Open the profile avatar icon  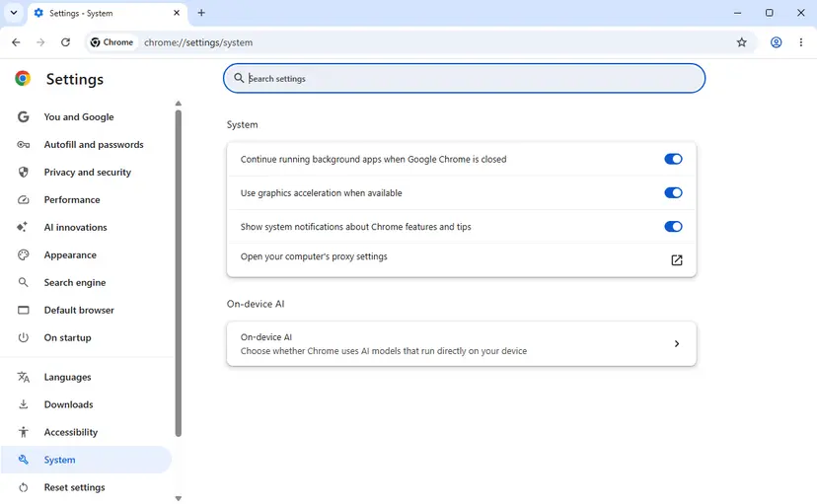(776, 42)
